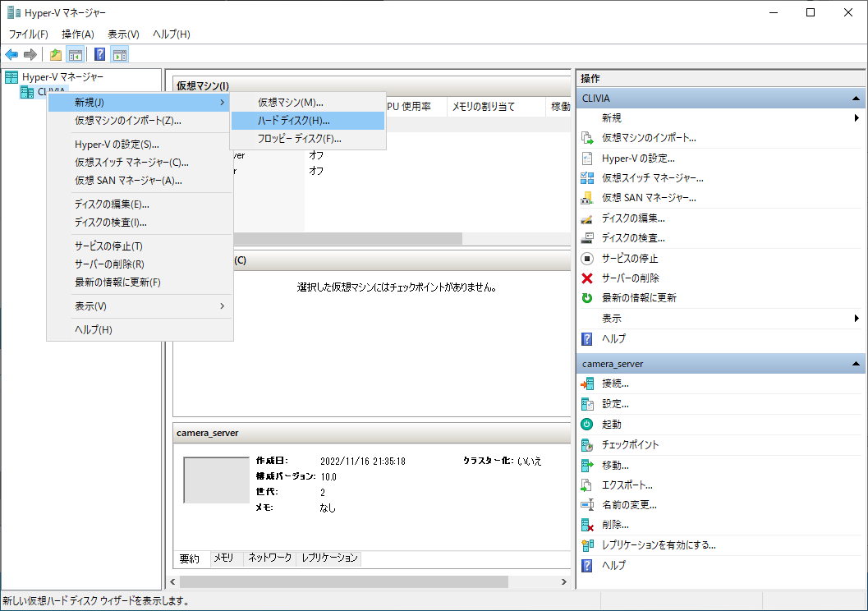Open Virtual Switch Manager icon in Actions pane
This screenshot has height=611, width=868.
[587, 178]
